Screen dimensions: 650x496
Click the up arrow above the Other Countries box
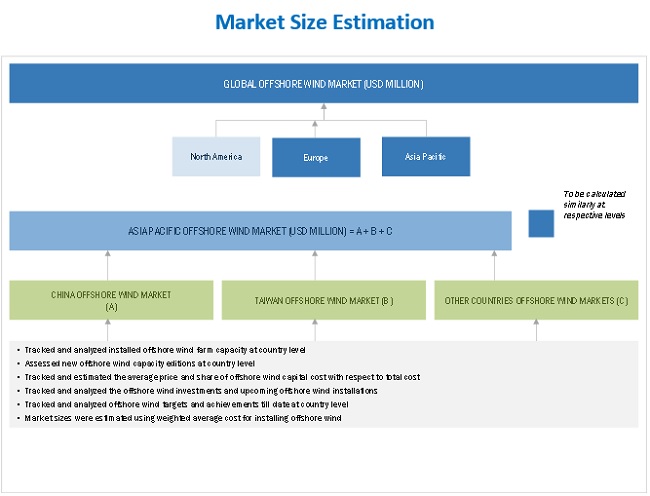[494, 265]
